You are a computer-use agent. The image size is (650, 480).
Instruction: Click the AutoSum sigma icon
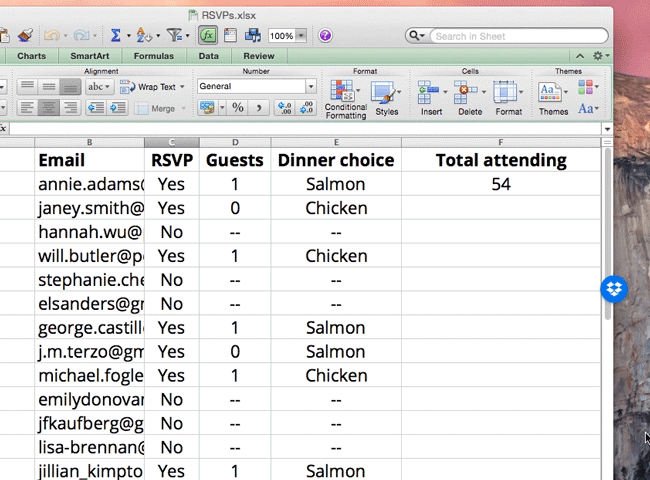tap(116, 36)
